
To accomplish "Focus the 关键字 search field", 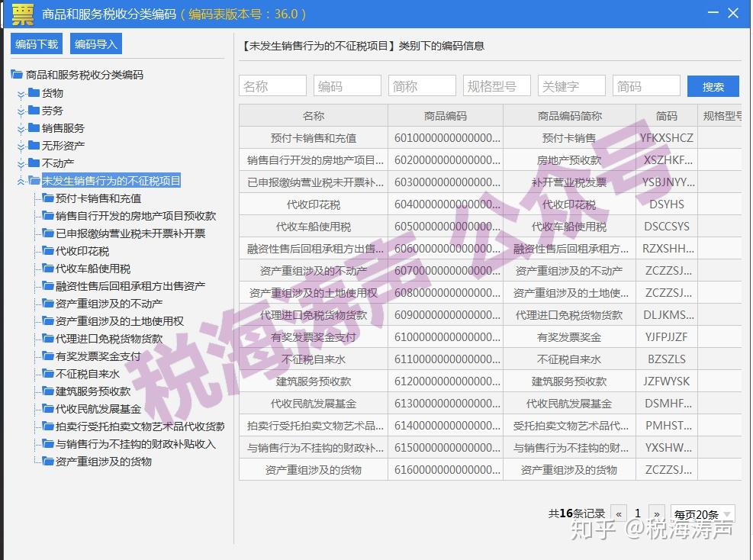I will pos(571,86).
